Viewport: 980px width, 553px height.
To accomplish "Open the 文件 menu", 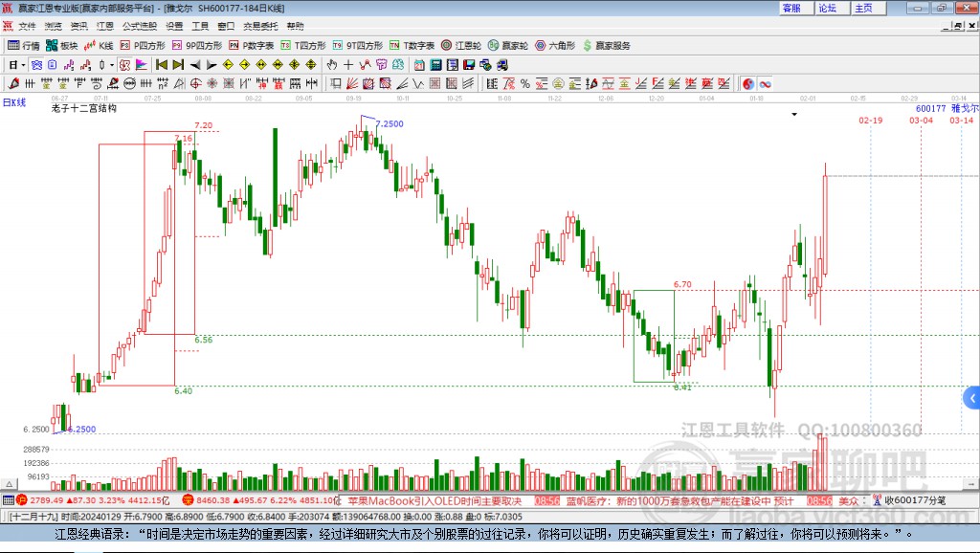I will pos(27,26).
